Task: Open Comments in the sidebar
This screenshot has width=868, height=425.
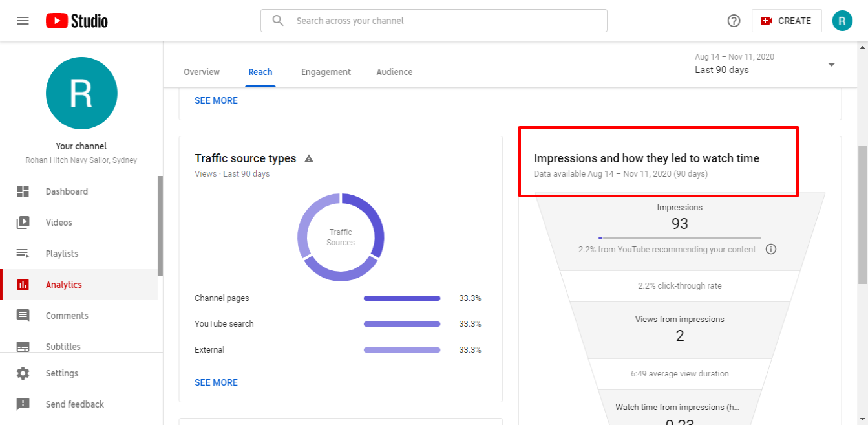Action: (79, 316)
